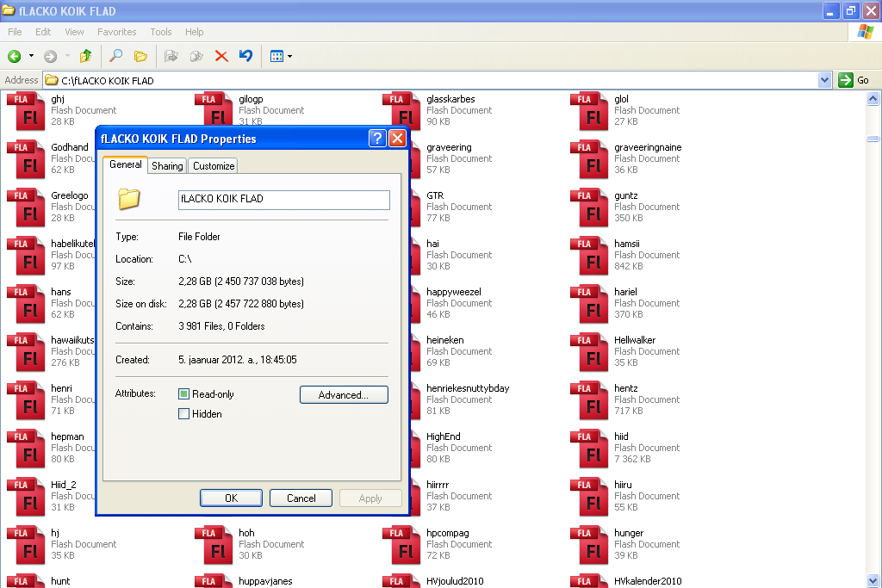The height and width of the screenshot is (588, 882).
Task: Select the file named henriekesnuttybday
Action: point(468,389)
